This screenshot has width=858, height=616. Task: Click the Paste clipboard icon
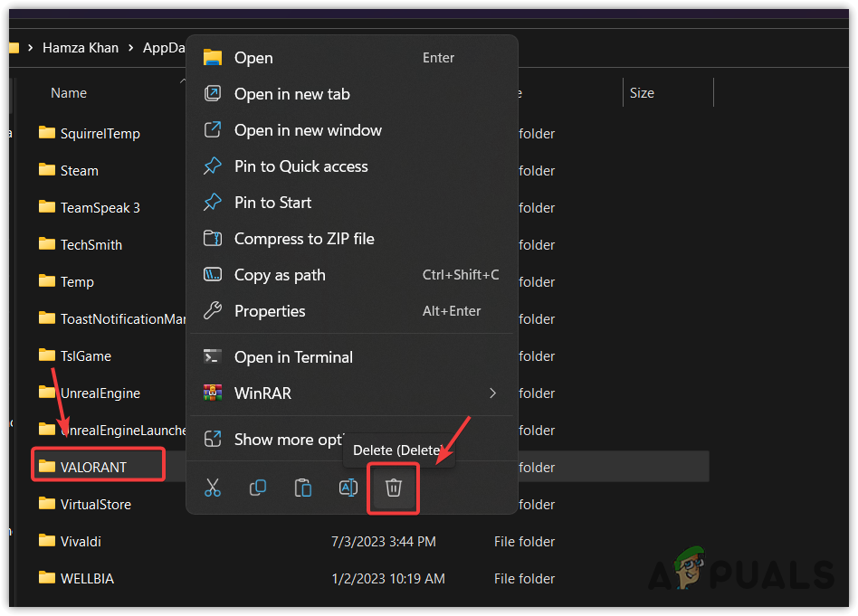pyautogui.click(x=303, y=488)
